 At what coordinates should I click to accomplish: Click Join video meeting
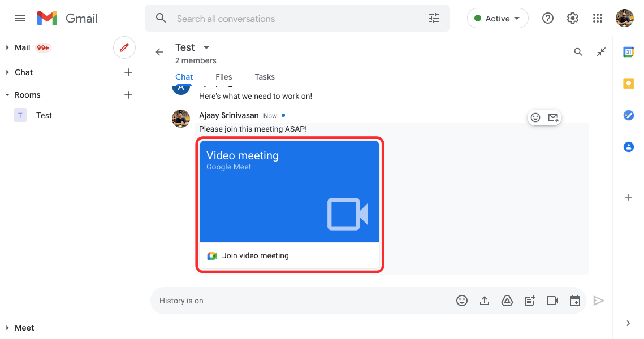(x=255, y=255)
